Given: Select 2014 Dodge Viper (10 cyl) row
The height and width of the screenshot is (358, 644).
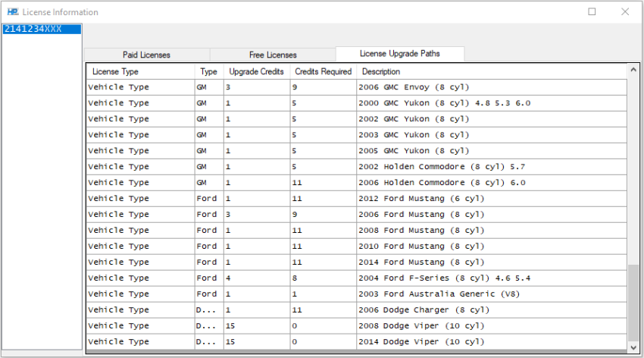Looking at the screenshot, I should (x=357, y=341).
